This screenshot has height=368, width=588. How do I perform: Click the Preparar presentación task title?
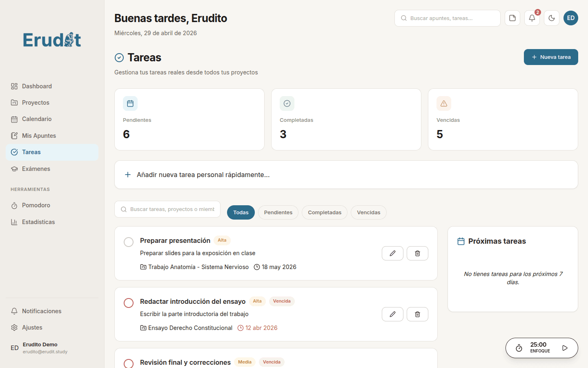[x=175, y=240]
